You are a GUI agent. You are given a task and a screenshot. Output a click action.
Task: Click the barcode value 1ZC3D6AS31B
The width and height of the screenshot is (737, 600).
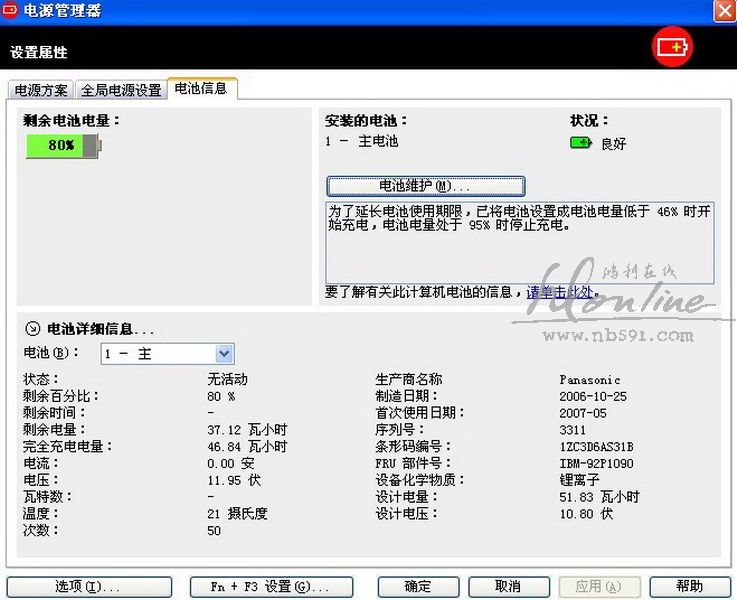click(597, 447)
